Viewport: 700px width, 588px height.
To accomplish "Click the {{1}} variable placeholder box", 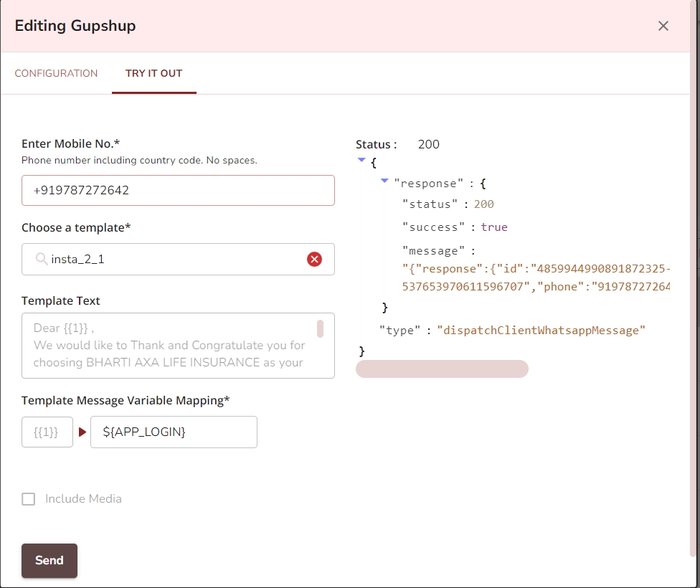I will click(47, 432).
